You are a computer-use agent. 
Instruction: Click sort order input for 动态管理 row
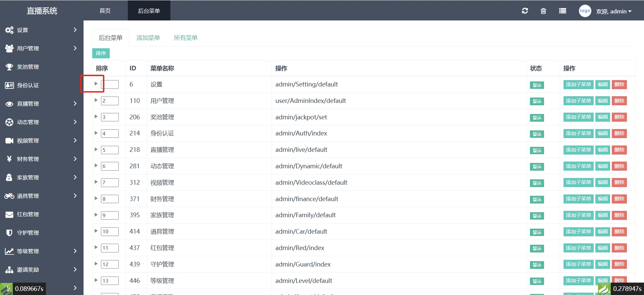click(110, 166)
